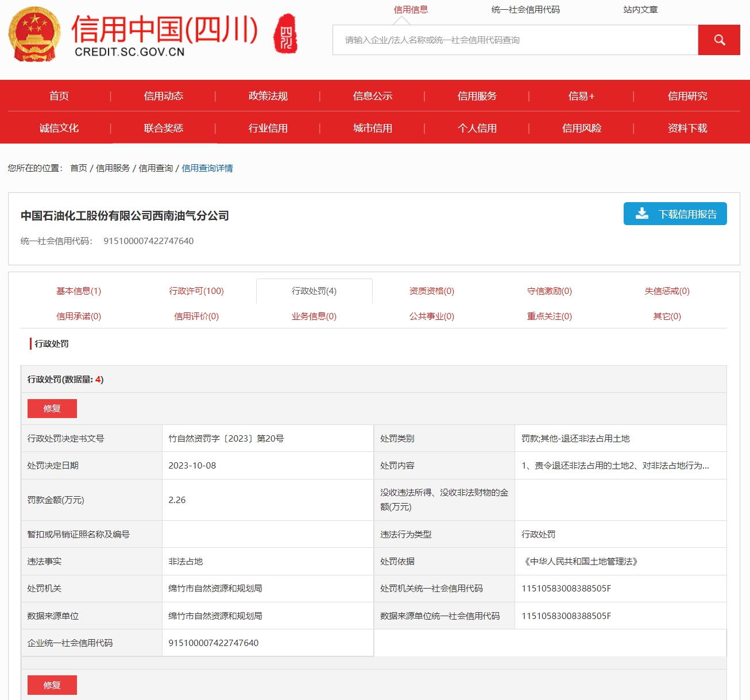Open 政策法规 in the navigation menu
The height and width of the screenshot is (700, 750).
click(268, 96)
